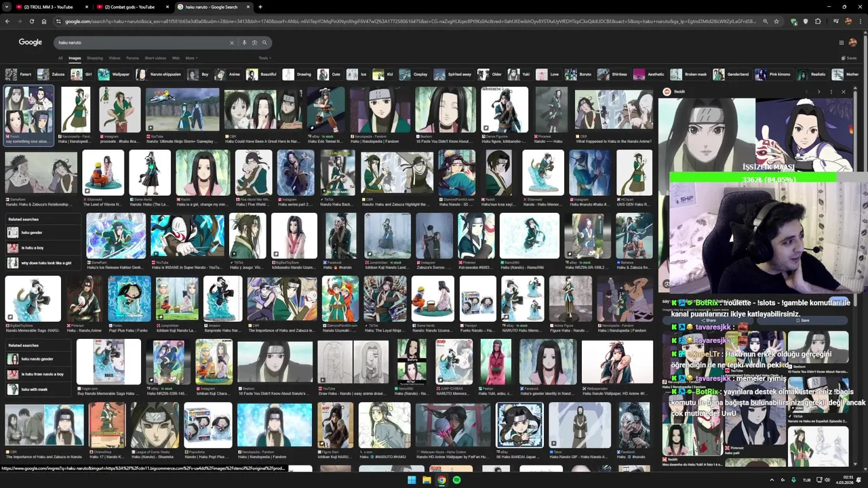Filter images by the Pink kimono chip

coord(774,74)
